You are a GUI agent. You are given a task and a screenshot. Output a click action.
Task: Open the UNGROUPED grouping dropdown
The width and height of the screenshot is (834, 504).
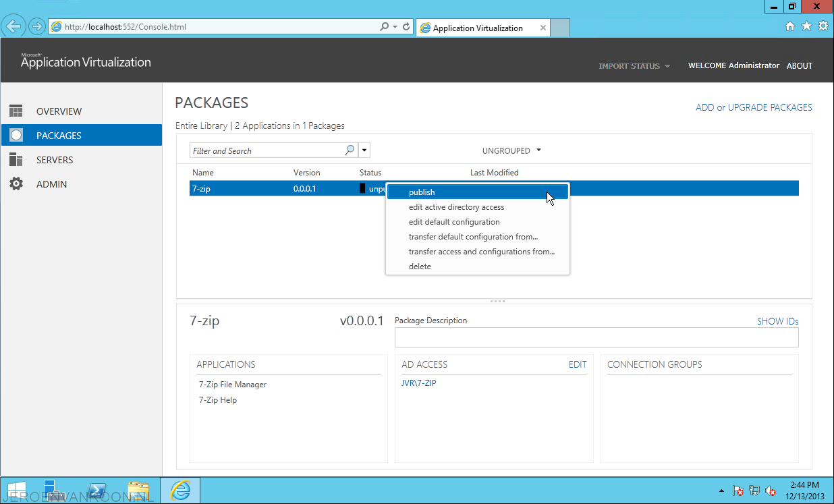point(511,150)
